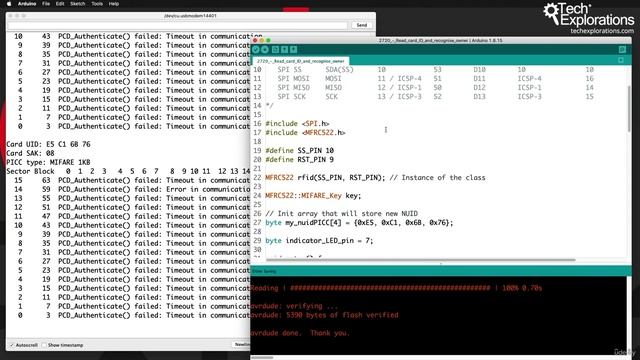
Task: Click the New sketch icon in toolbar
Action: (x=276, y=49)
